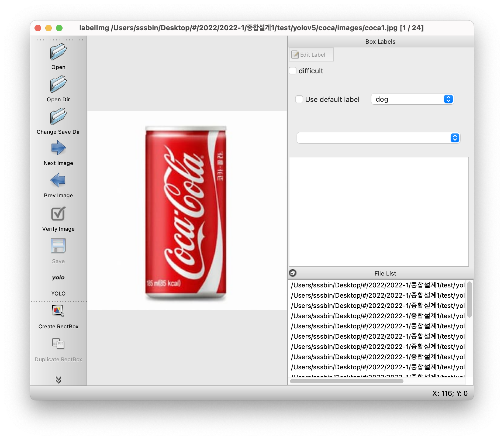The image size is (504, 440).
Task: Open the dog default label dropdown
Action: click(412, 99)
